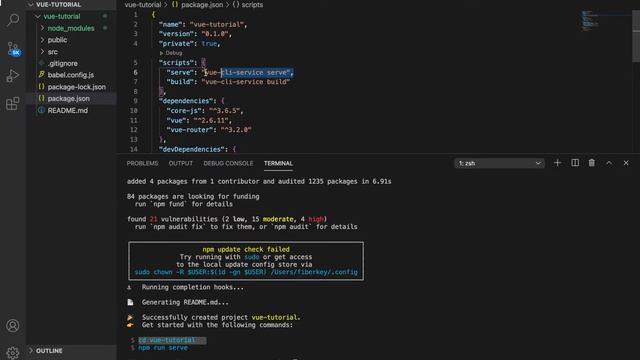Click the "version" key on line 3
640x360 pixels.
point(176,34)
